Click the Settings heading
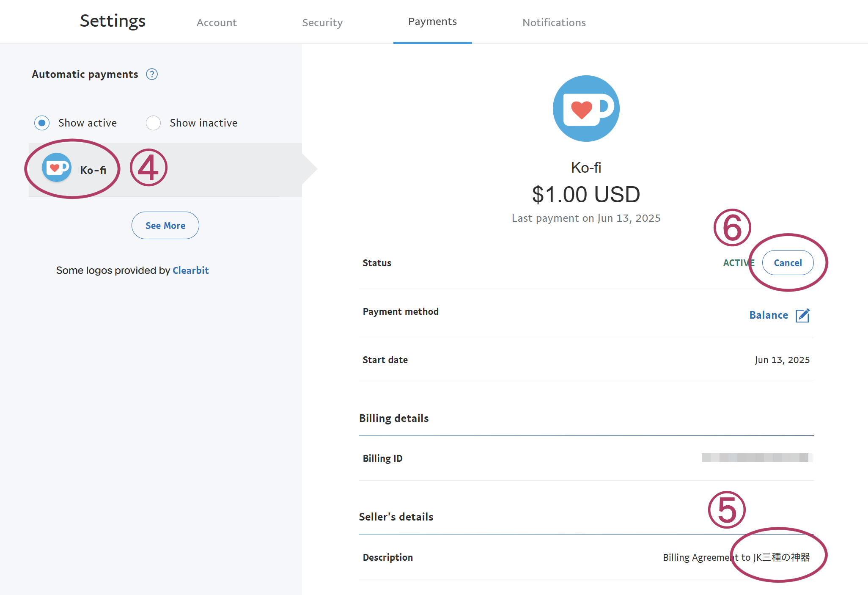Screen dimensions: 868x595 pos(112,21)
